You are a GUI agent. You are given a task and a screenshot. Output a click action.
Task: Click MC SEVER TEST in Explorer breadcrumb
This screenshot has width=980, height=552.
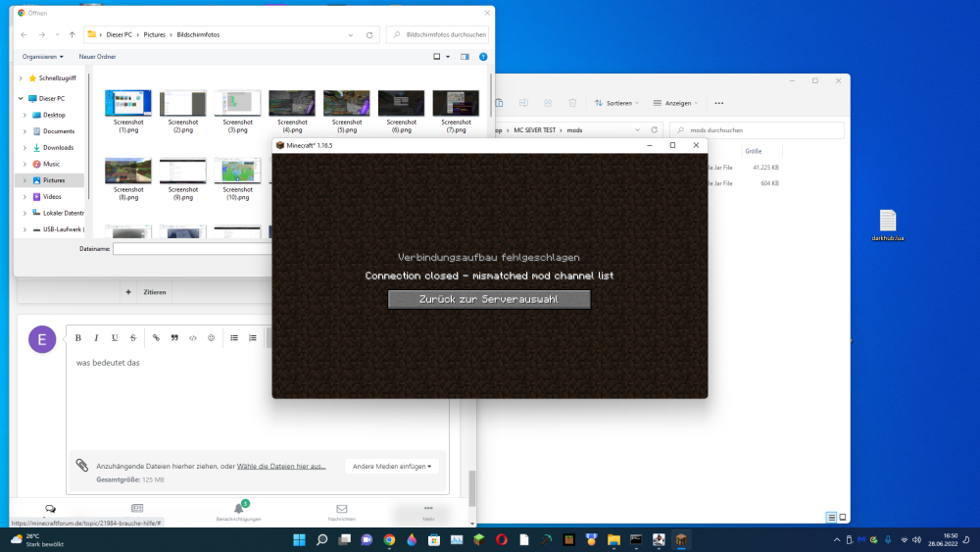[x=534, y=130]
